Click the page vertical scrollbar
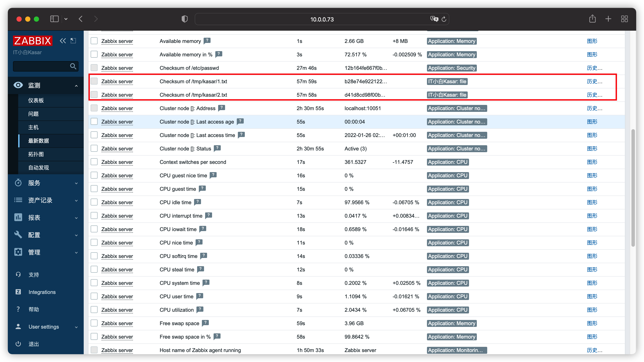 [633, 188]
